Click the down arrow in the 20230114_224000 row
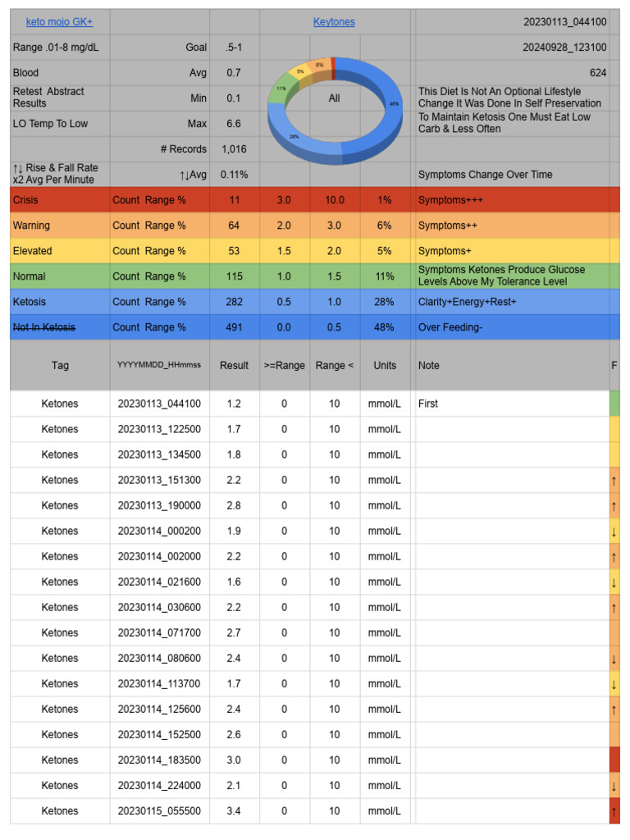This screenshot has width=630, height=840. 614,785
